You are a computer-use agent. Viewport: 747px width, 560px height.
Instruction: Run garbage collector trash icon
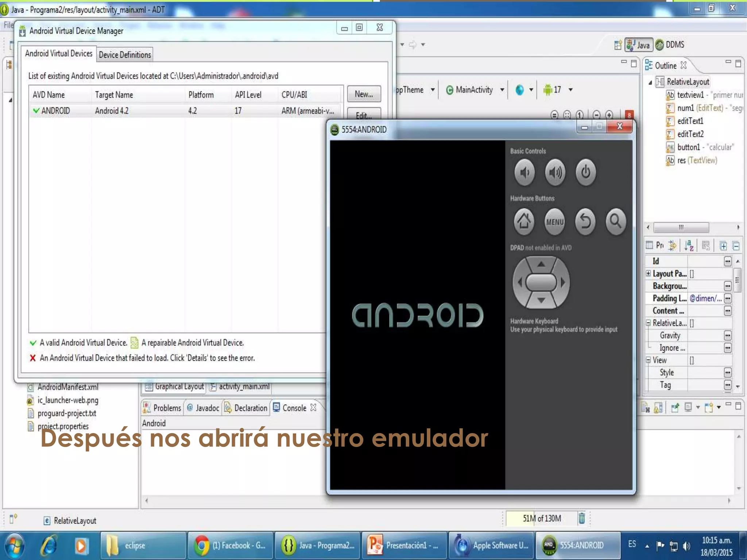(x=582, y=518)
